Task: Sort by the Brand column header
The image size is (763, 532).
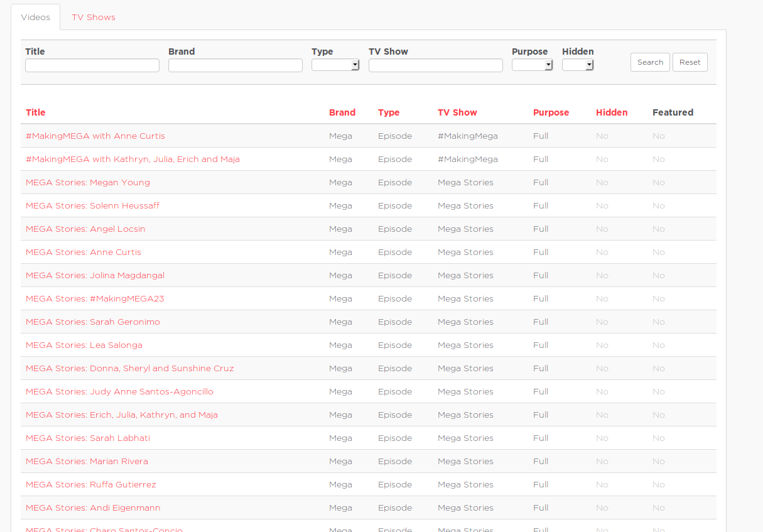Action: [x=342, y=112]
